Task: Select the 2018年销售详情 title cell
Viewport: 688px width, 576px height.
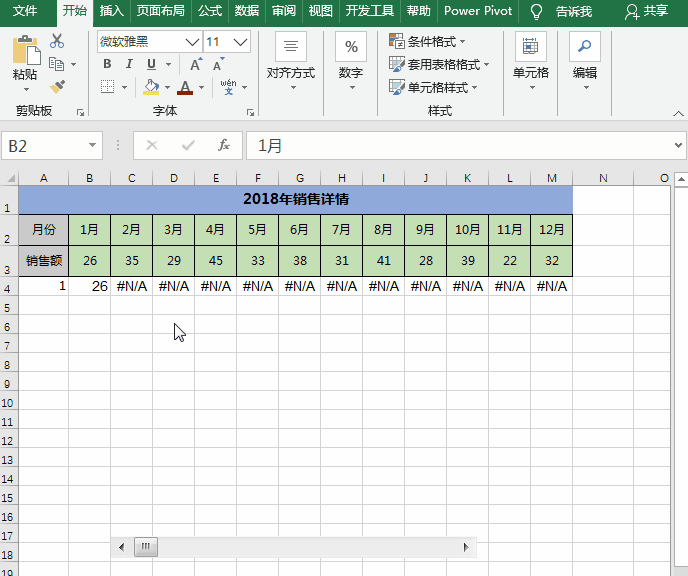Action: [296, 199]
